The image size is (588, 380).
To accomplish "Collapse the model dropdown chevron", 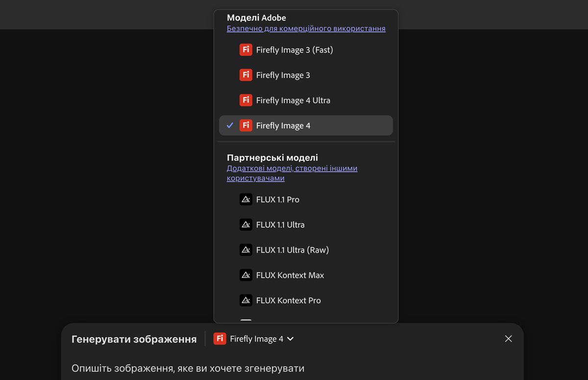I will [291, 339].
